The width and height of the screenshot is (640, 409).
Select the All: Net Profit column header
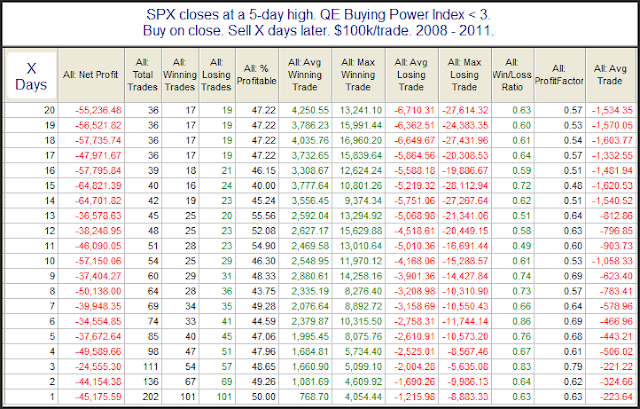91,75
